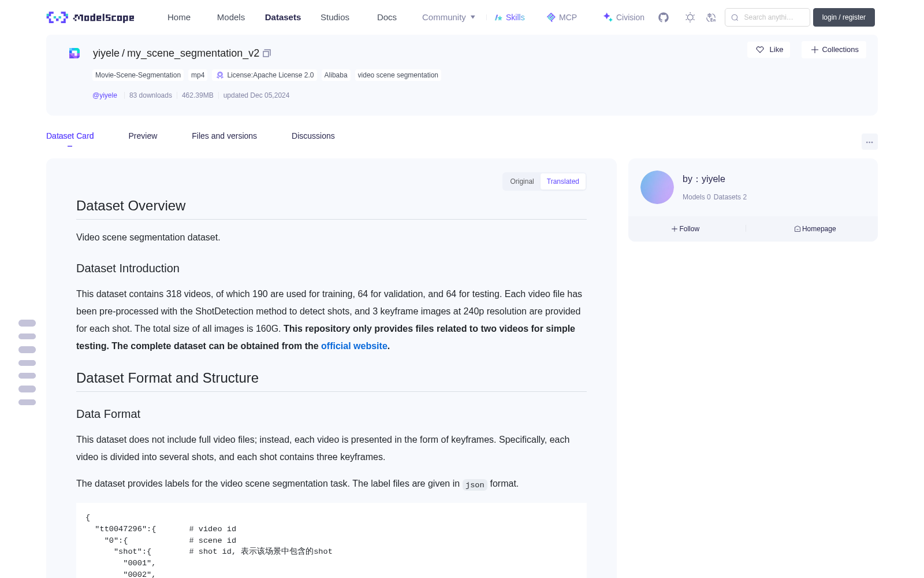This screenshot has width=924, height=578.
Task: Select the Translated view option
Action: click(563, 181)
